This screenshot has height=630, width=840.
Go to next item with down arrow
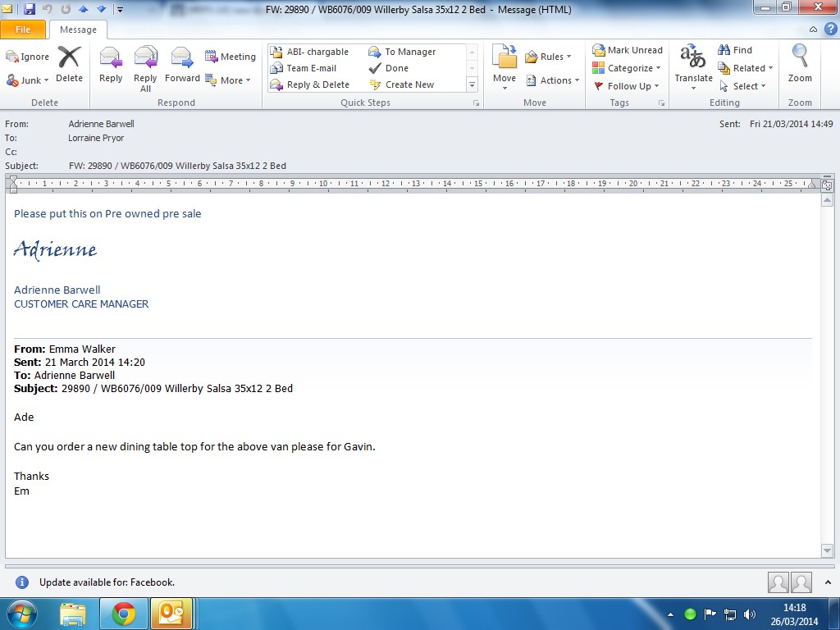(100, 9)
